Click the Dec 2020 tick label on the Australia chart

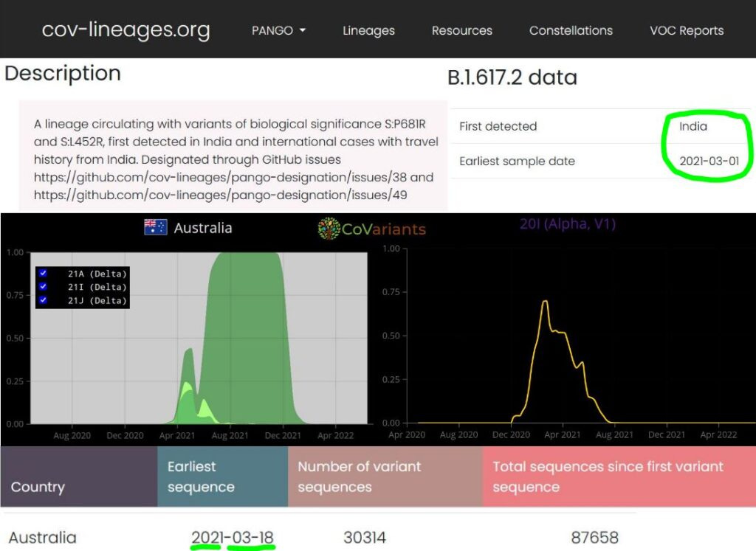tap(125, 435)
